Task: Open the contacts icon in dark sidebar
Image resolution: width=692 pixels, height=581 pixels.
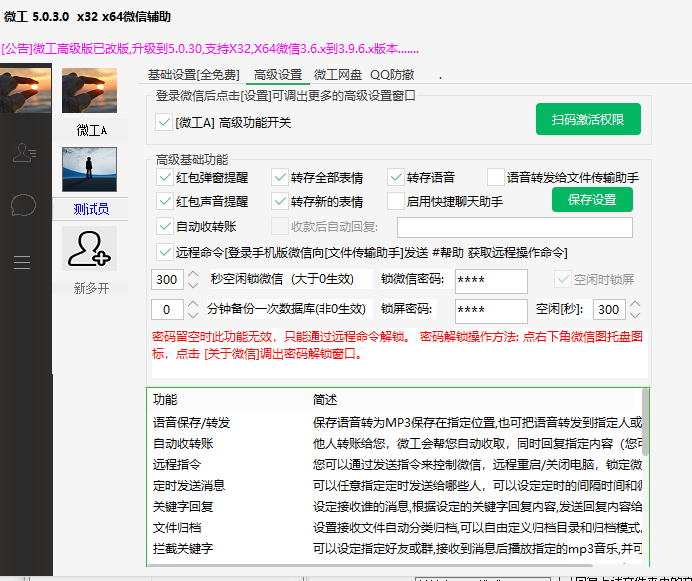Action: 24,153
